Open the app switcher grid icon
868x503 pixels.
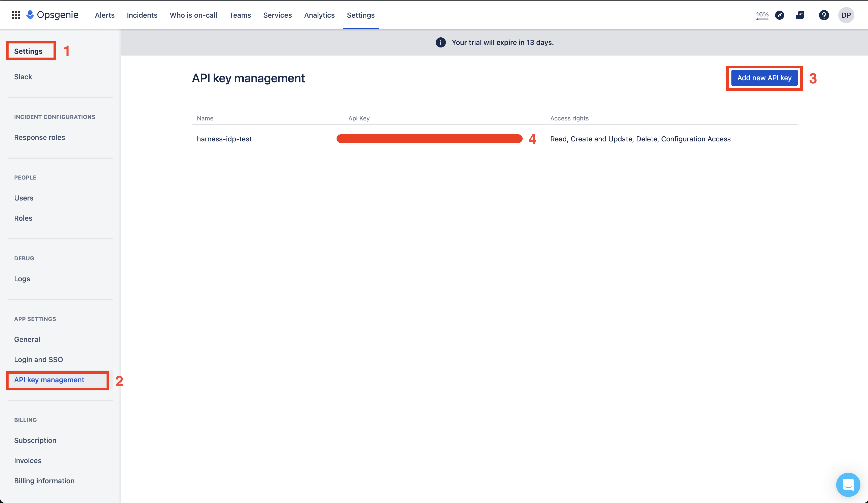[x=16, y=15]
